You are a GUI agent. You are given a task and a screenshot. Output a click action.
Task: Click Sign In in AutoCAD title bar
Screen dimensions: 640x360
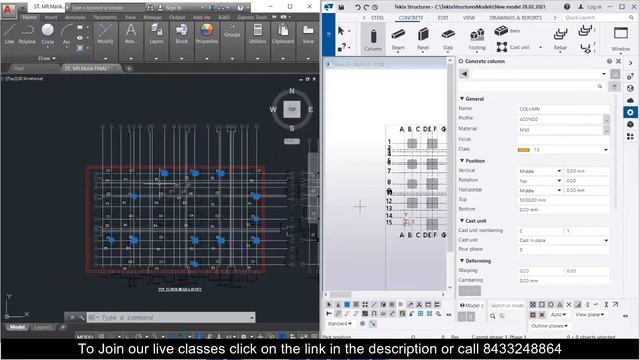pos(173,7)
